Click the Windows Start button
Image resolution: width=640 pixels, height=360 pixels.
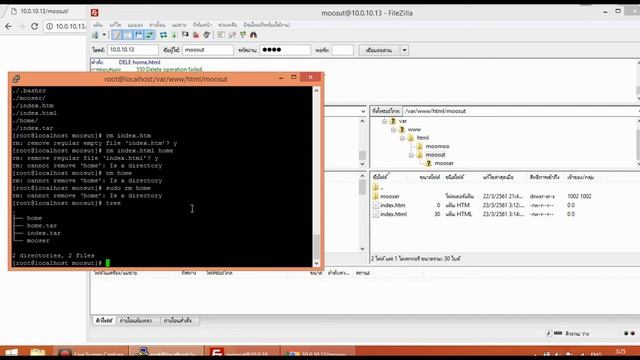(x=11, y=353)
